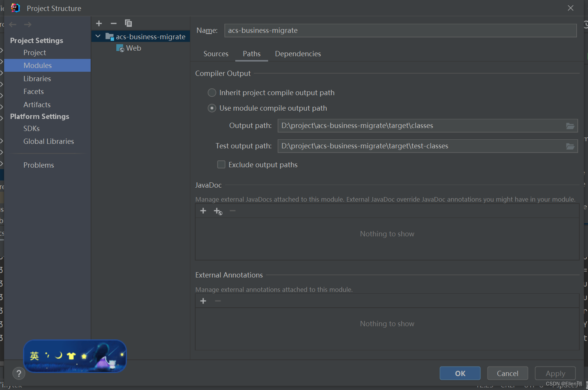This screenshot has width=588, height=390.
Task: Remove the selected module using minus icon
Action: click(113, 23)
